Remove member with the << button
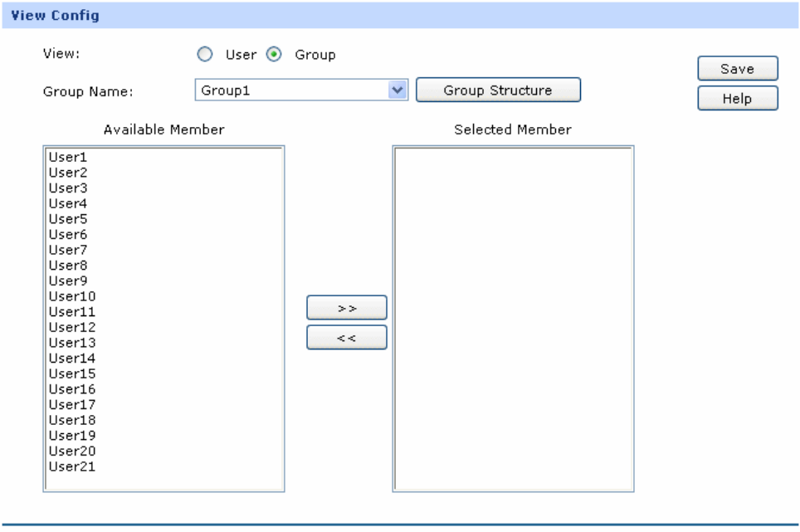Viewport: 800px width, 532px height. [x=347, y=337]
